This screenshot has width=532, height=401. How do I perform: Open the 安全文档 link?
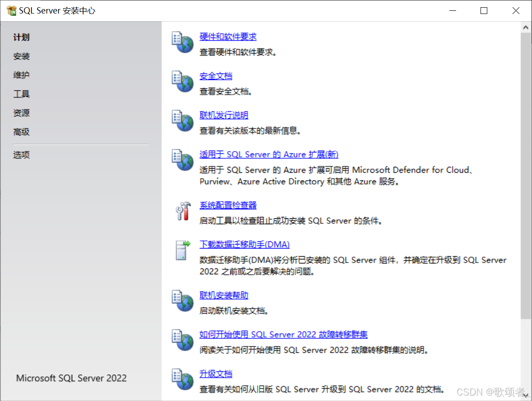pos(216,76)
